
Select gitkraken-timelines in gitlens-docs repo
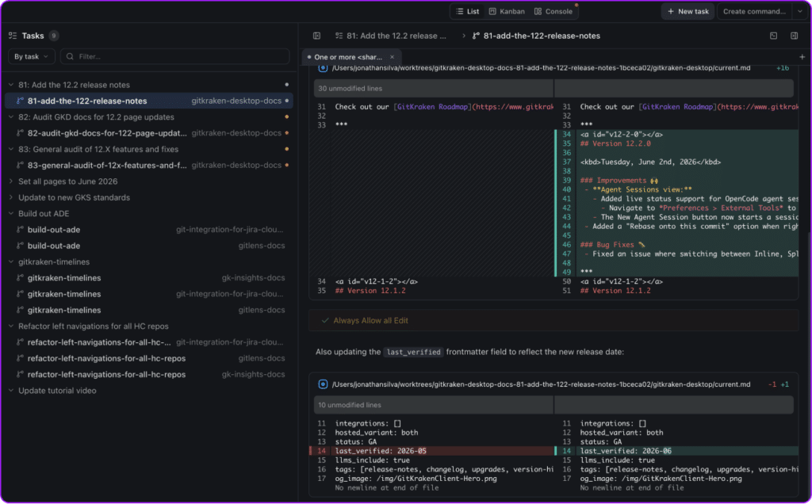[149, 310]
